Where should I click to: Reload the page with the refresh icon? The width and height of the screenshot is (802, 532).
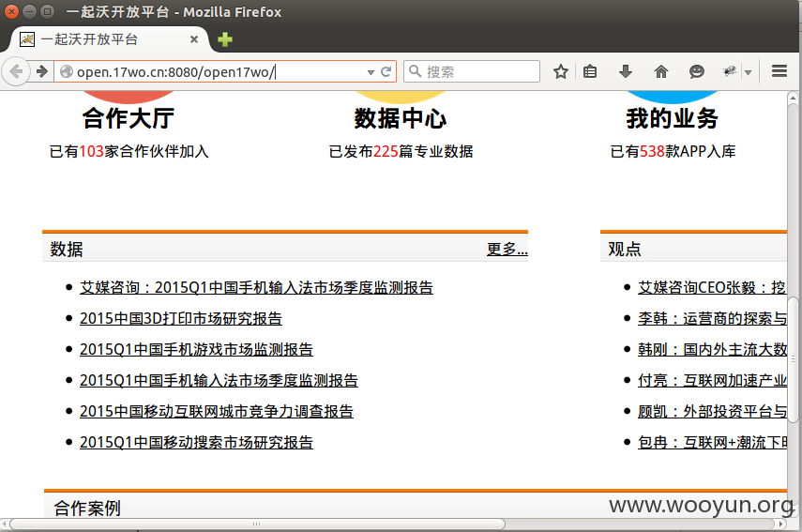click(x=386, y=71)
